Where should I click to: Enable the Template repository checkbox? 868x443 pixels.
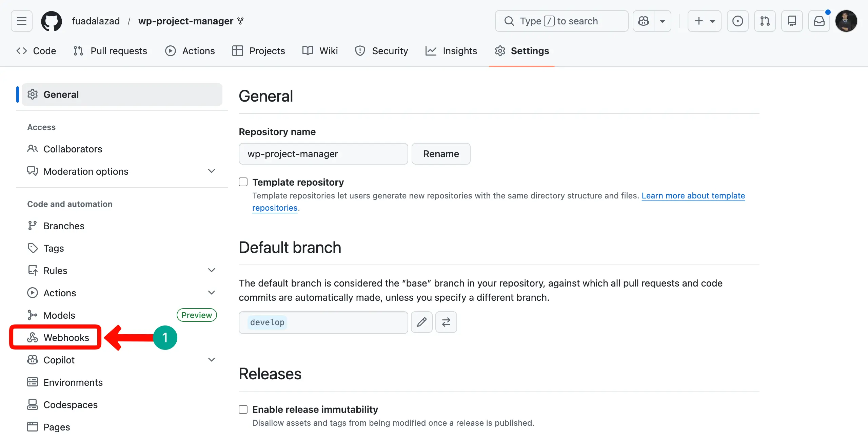click(x=243, y=182)
